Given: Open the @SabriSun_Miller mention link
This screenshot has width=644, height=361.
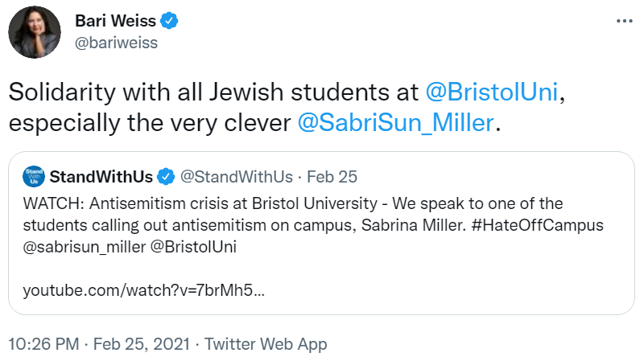Looking at the screenshot, I should [395, 123].
